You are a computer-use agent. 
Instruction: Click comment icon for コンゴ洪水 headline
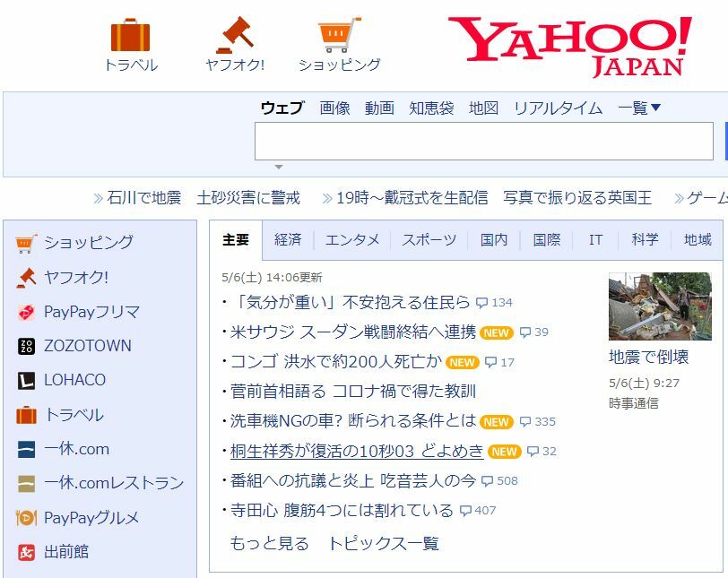click(490, 362)
